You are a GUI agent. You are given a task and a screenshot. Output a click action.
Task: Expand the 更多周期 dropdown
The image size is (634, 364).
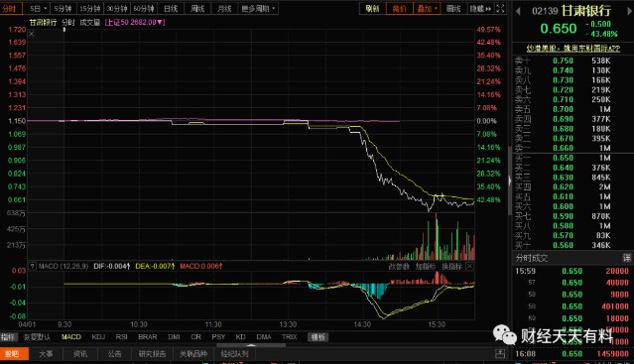[x=258, y=9]
